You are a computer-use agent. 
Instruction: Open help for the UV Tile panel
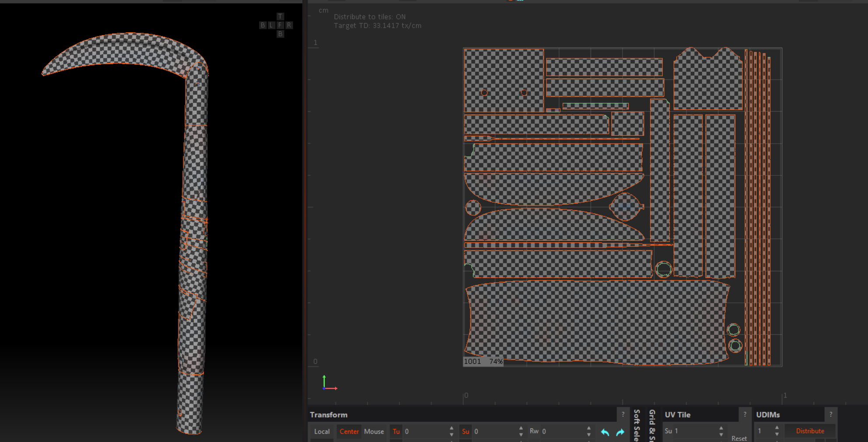(x=745, y=414)
